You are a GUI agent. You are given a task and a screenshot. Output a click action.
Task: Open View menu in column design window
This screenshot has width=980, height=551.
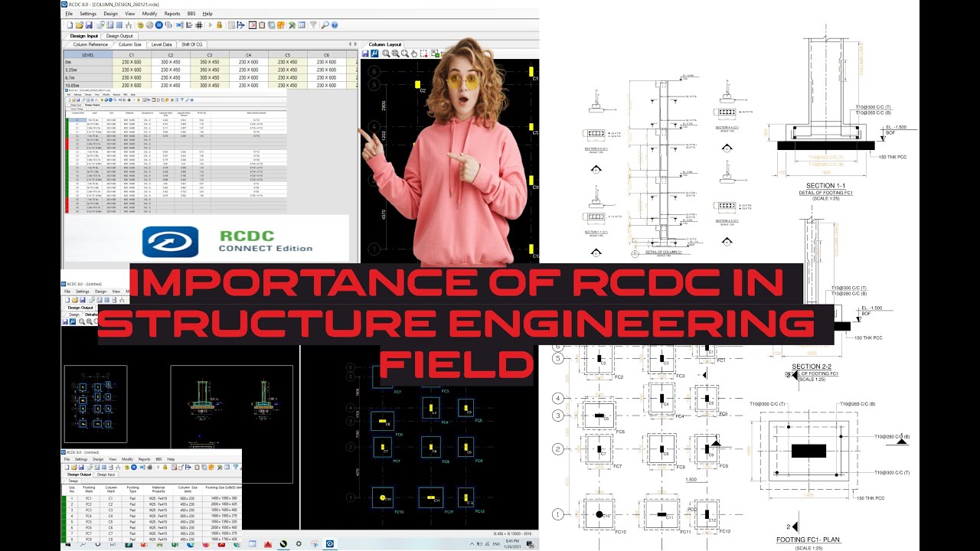[130, 14]
